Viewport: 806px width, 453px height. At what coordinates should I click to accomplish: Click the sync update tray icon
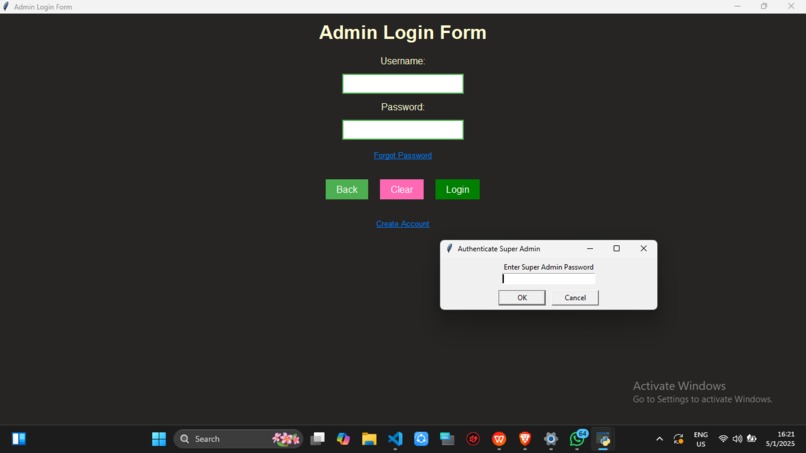679,439
